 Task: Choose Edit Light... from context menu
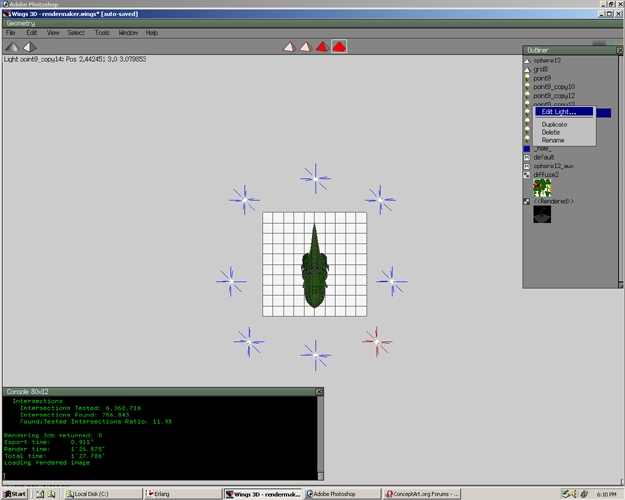pyautogui.click(x=564, y=112)
